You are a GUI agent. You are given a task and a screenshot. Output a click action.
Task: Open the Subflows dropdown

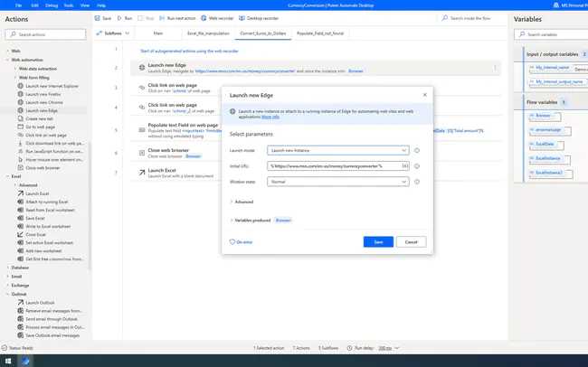pyautogui.click(x=112, y=31)
